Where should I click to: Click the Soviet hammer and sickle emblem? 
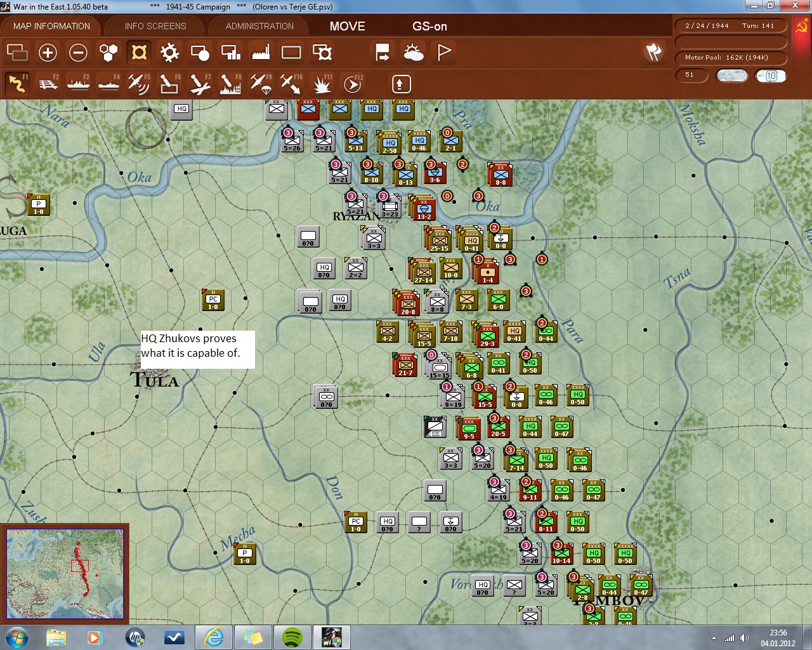[802, 27]
